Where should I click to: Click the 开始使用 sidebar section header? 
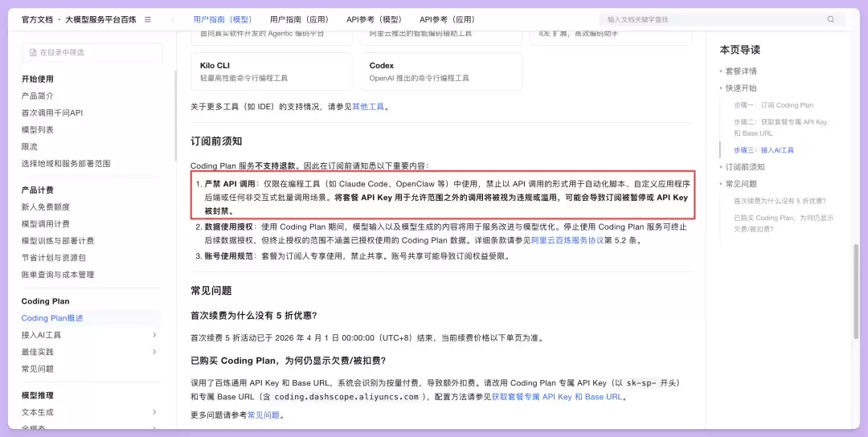[x=37, y=79]
